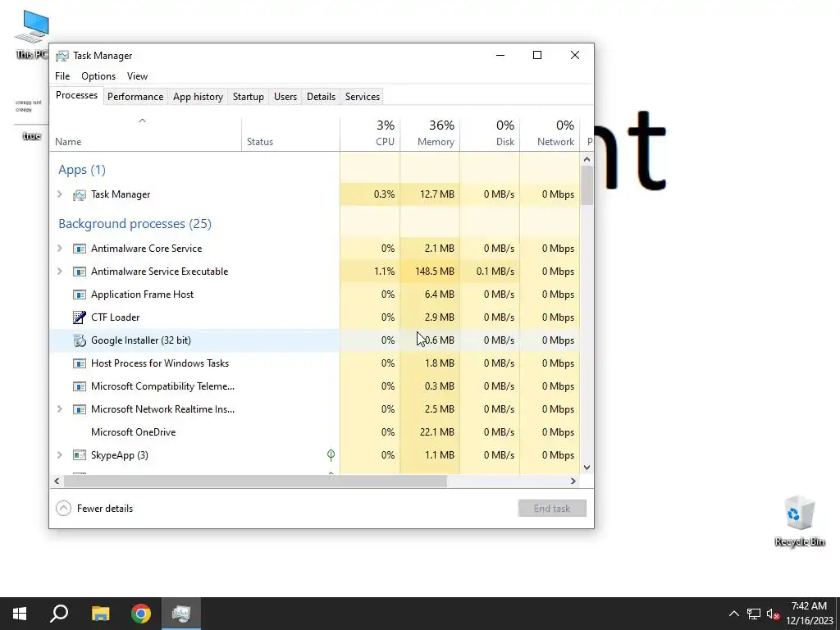The height and width of the screenshot is (630, 840).
Task: Expand the Antimalware Service Executable row
Action: 59,271
